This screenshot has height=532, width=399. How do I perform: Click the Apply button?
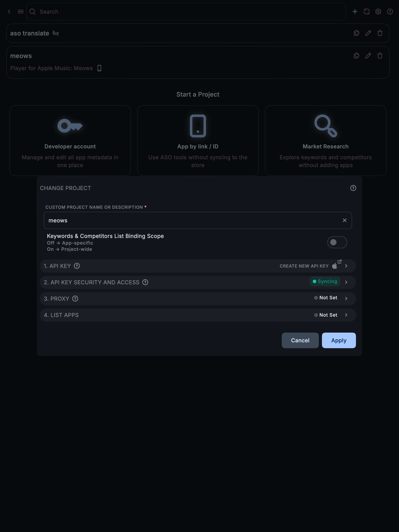pos(339,340)
